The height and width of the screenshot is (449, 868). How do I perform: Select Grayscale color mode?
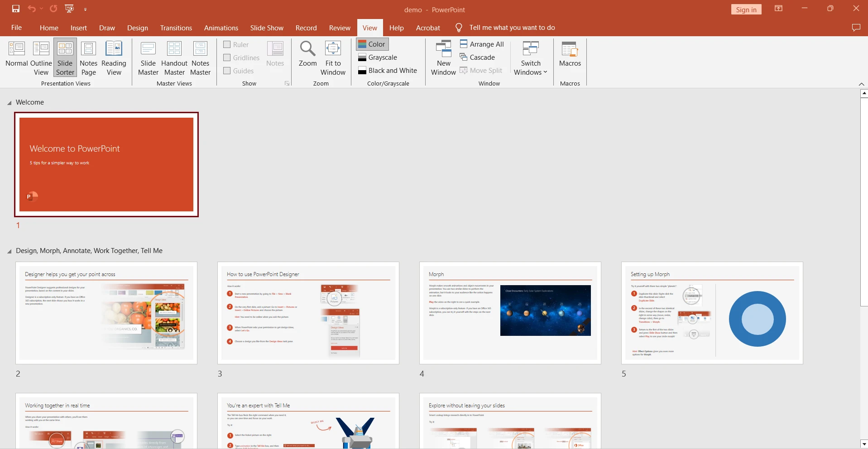(378, 57)
